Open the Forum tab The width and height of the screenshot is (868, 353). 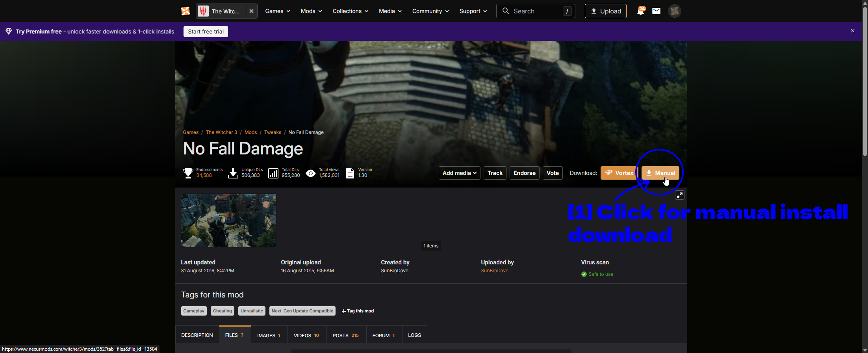384,335
